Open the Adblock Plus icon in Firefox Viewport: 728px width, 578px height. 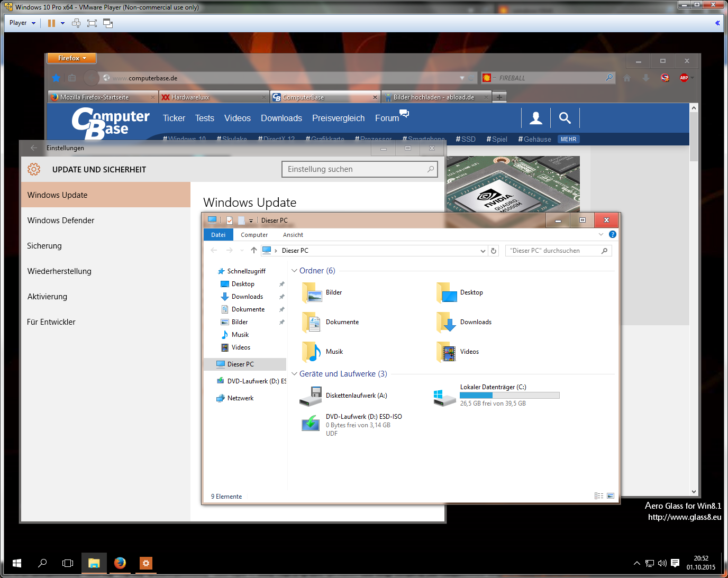[x=684, y=78]
